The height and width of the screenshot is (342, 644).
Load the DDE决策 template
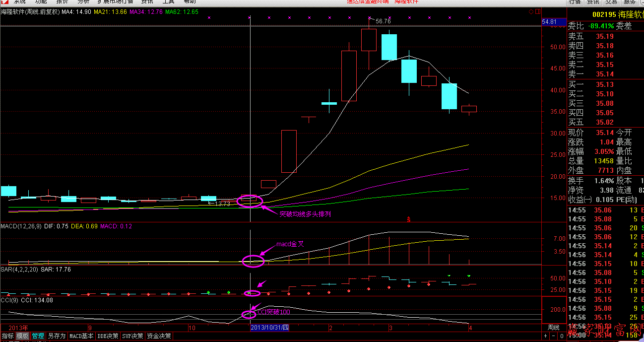[x=108, y=336]
